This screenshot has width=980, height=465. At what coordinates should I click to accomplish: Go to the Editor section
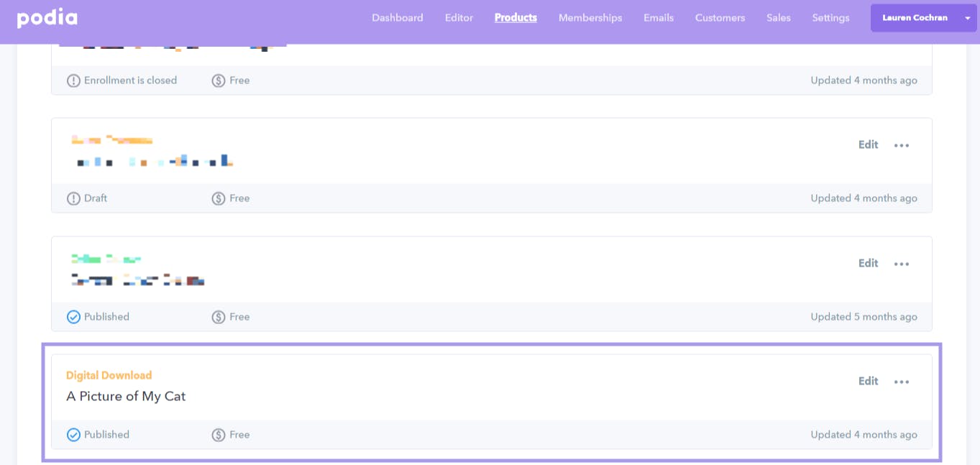(x=459, y=18)
